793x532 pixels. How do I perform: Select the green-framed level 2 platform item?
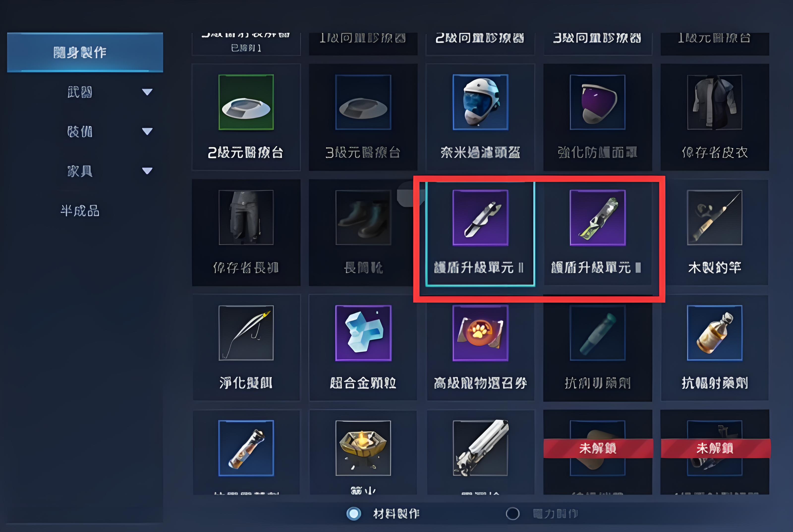tap(246, 117)
